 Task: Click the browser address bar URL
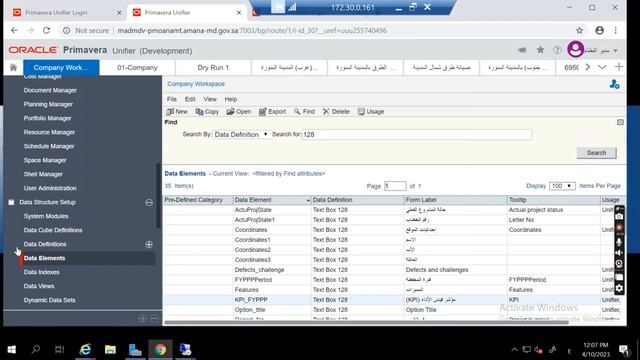(x=252, y=30)
